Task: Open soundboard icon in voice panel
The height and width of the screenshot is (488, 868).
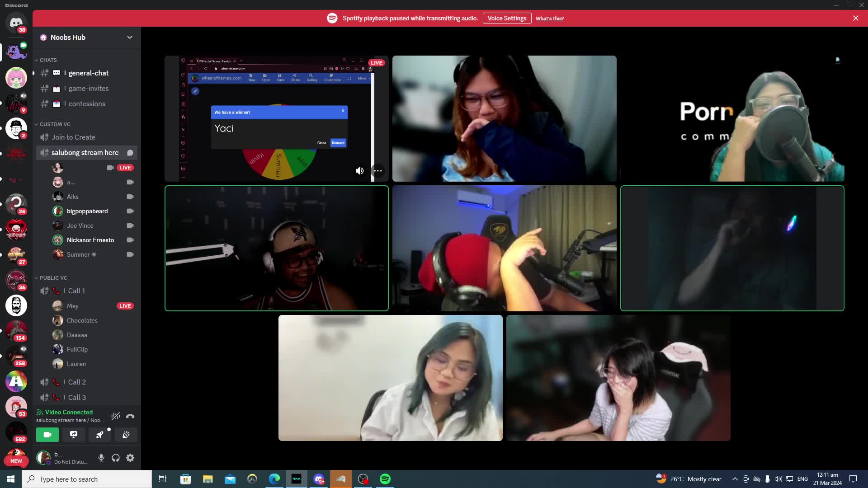Action: [x=126, y=435]
